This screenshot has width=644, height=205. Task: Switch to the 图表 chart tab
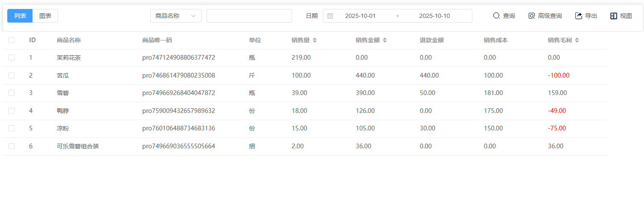[45, 16]
